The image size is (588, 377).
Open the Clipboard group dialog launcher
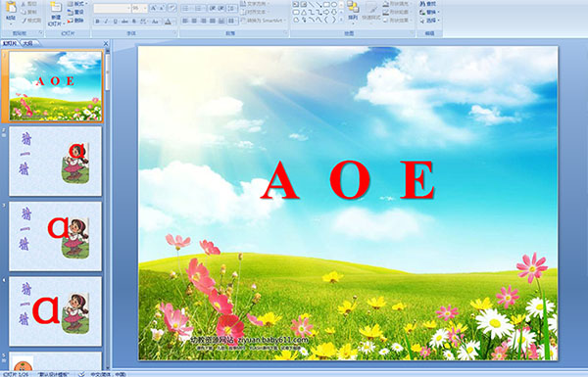[40, 32]
